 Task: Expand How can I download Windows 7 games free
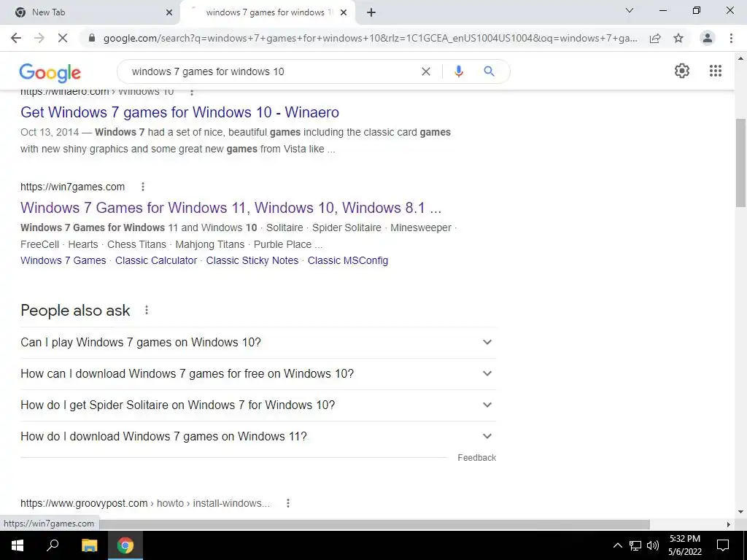tap(258, 374)
